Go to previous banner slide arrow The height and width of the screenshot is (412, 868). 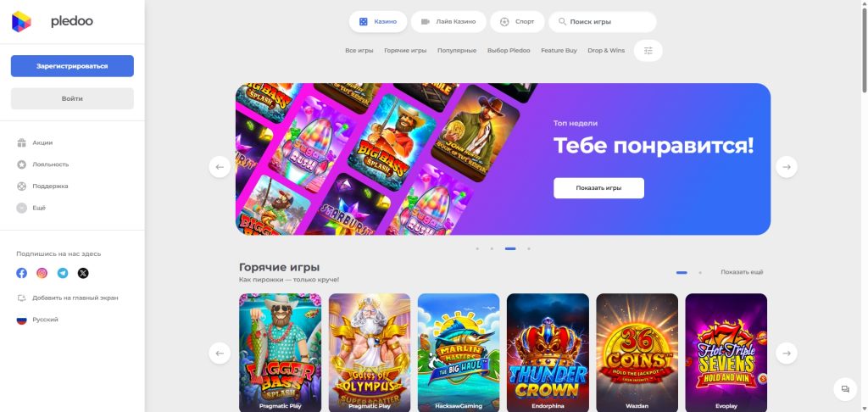220,167
